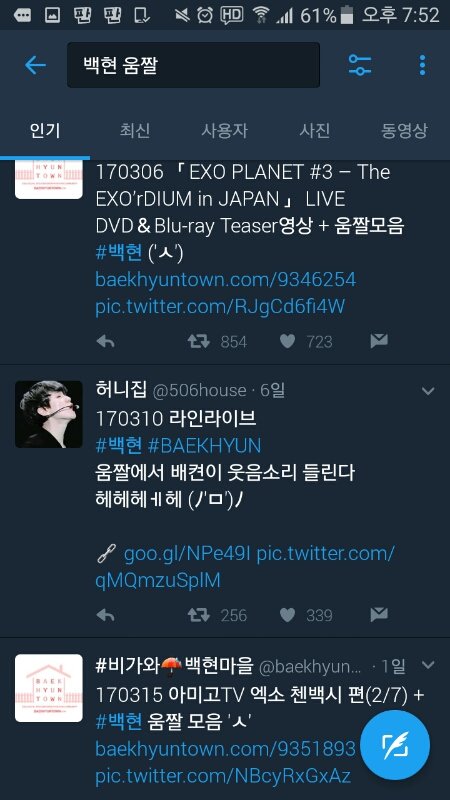Open the search filter settings icon
450x800 pixels.
pos(360,65)
